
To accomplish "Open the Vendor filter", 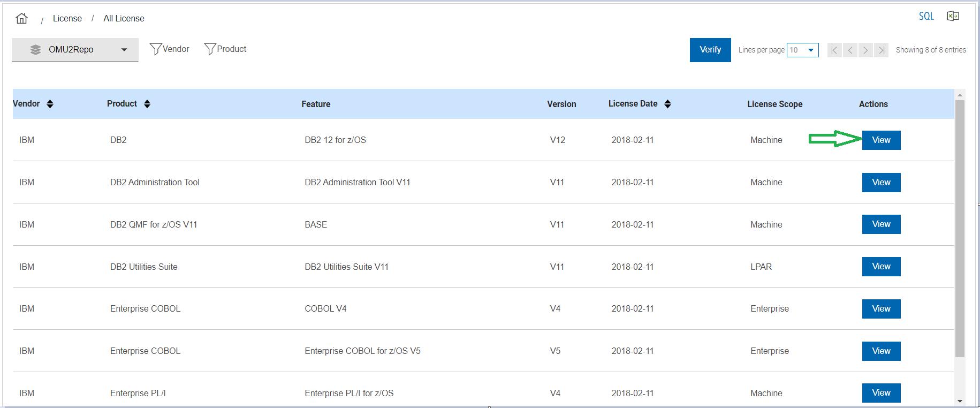I will [x=170, y=49].
